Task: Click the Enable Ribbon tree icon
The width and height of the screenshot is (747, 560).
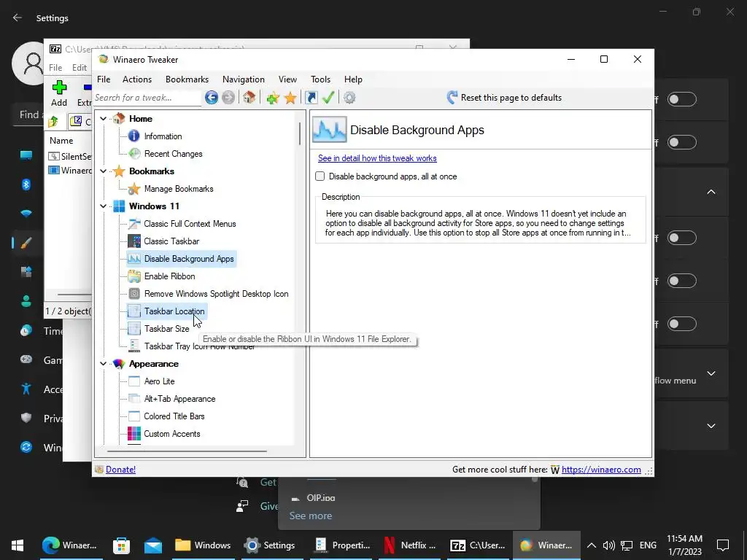Action: [134, 276]
